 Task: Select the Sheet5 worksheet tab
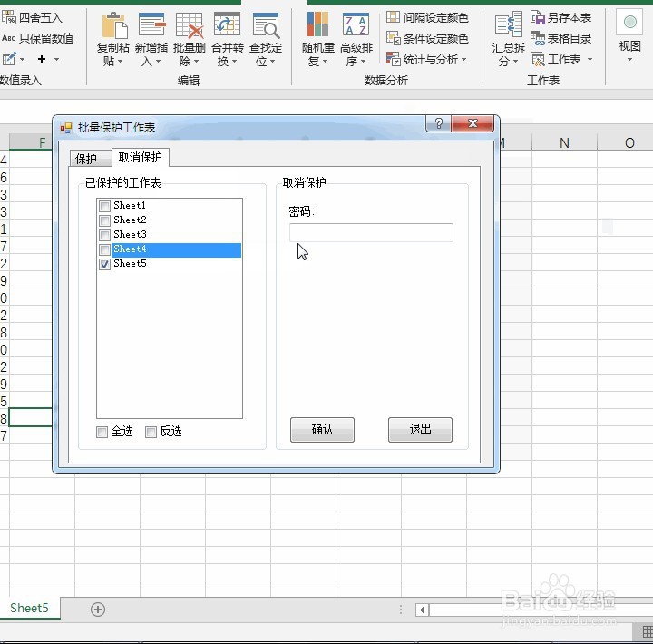30,609
